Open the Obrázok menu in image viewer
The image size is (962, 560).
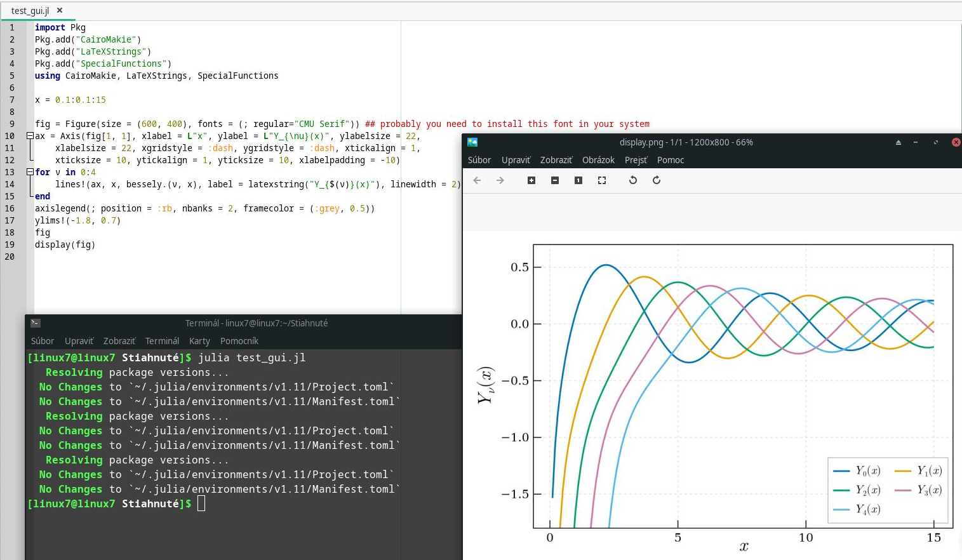598,160
